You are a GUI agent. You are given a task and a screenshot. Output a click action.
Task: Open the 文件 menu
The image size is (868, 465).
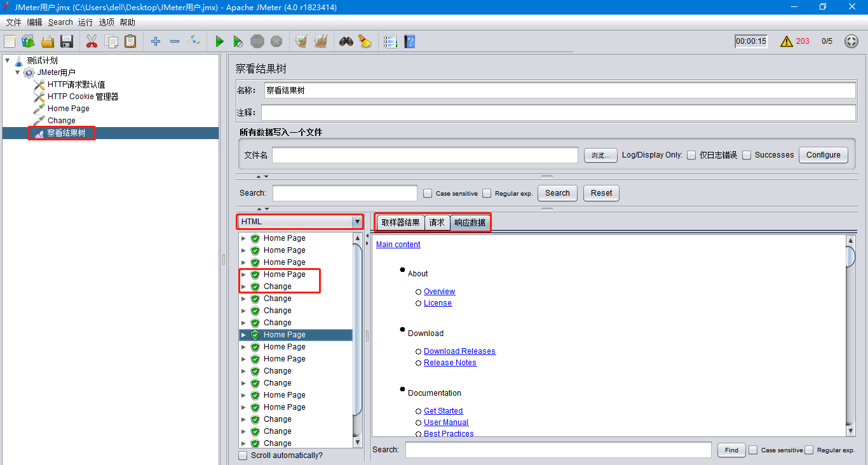point(13,22)
